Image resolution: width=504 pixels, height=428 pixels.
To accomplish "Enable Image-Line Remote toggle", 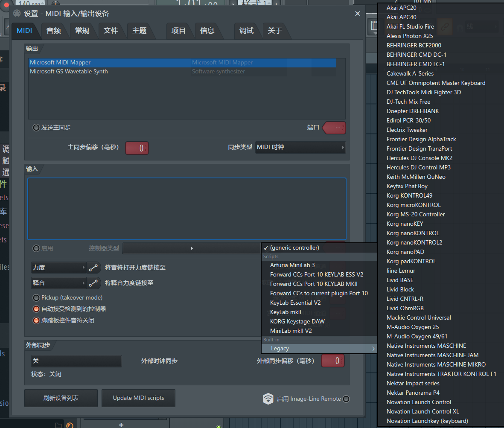I will [x=346, y=399].
